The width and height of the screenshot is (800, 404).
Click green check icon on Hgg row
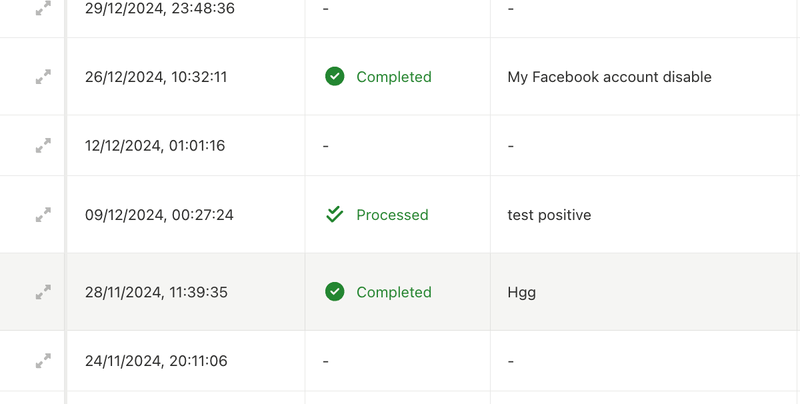tap(334, 292)
